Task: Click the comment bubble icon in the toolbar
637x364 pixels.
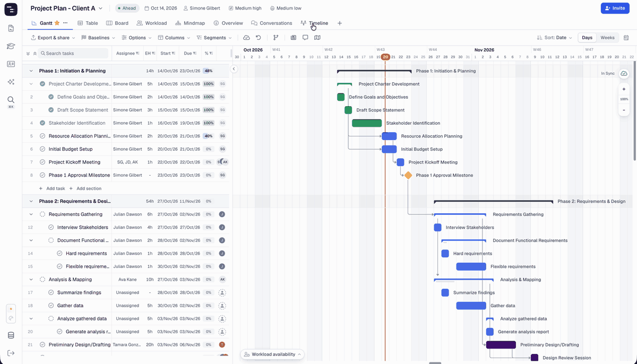Action: [x=305, y=38]
